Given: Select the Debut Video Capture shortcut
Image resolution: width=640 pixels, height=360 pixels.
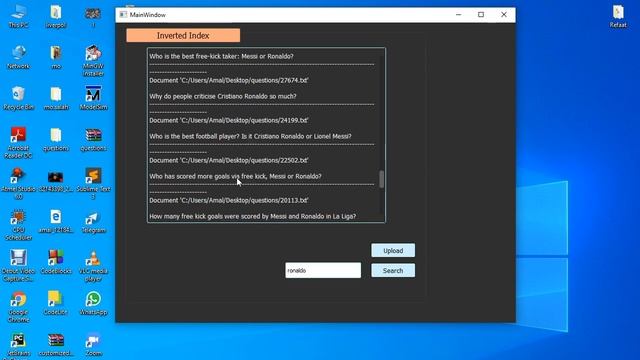Looking at the screenshot, I should pos(18,266).
